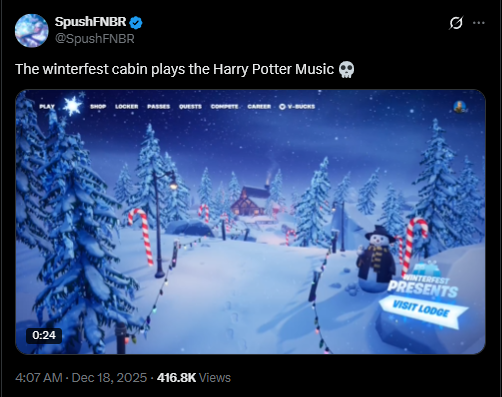Click the SpushFNBR display name
The width and height of the screenshot is (502, 397).
coord(90,22)
